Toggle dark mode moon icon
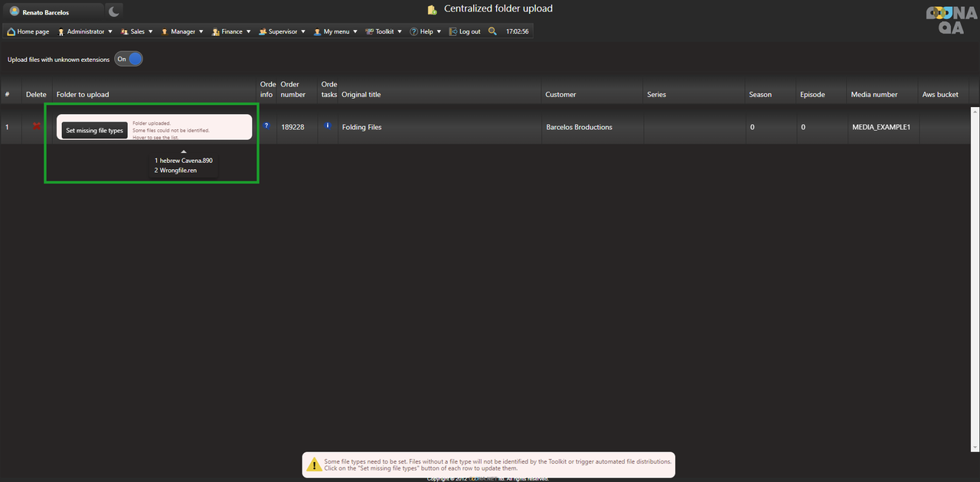The image size is (980, 482). click(113, 11)
